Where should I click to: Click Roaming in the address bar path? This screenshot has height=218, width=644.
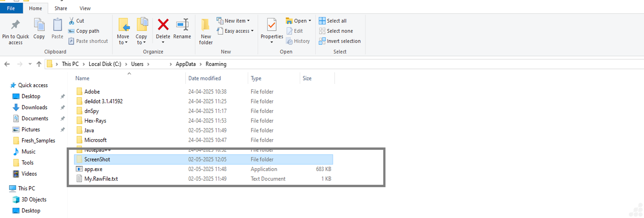pos(216,64)
